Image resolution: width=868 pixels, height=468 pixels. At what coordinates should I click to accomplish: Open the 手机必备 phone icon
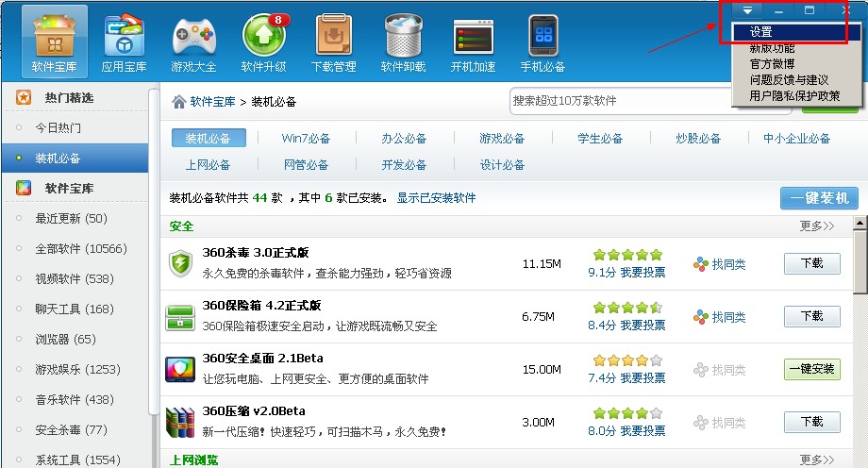click(x=542, y=42)
